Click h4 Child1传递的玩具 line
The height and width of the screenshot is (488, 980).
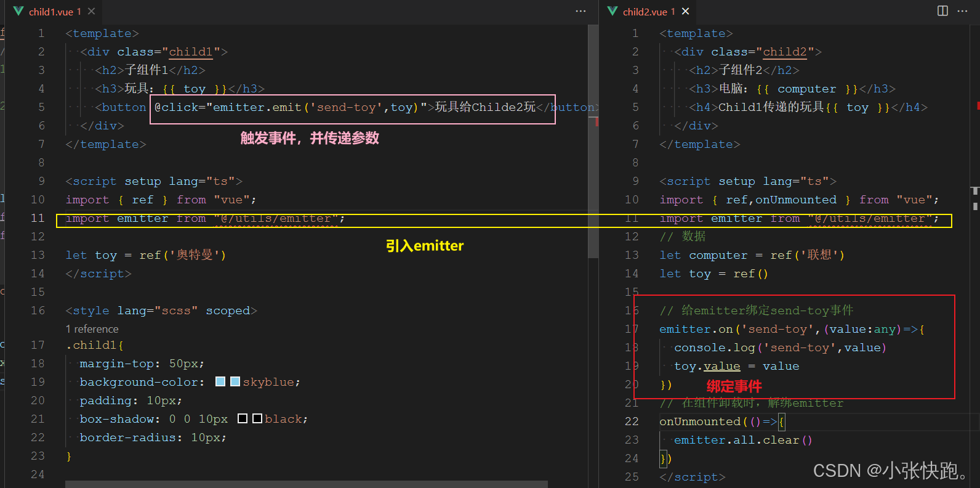pyautogui.click(x=808, y=107)
